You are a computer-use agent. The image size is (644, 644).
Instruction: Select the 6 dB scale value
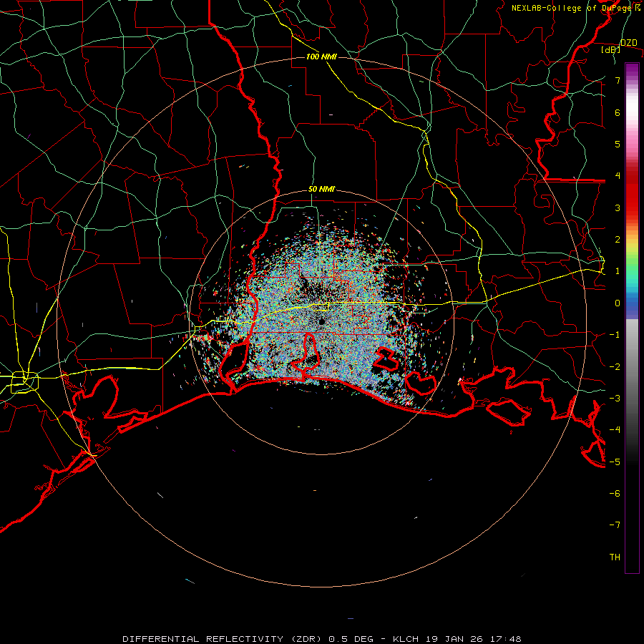tap(618, 112)
